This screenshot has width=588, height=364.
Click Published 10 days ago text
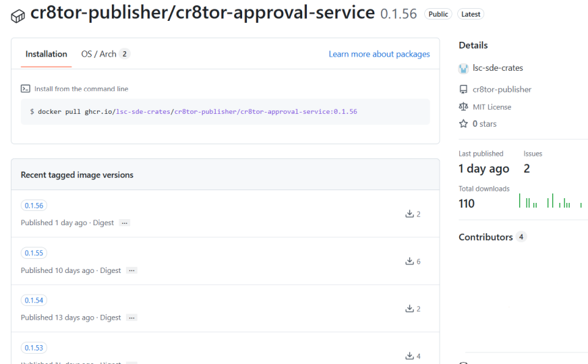pos(57,270)
